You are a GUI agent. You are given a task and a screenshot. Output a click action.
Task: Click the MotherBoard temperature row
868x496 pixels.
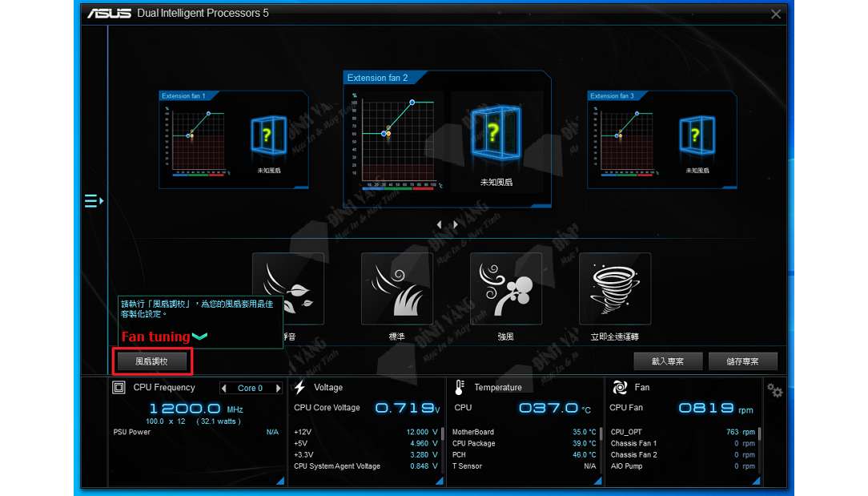(524, 432)
